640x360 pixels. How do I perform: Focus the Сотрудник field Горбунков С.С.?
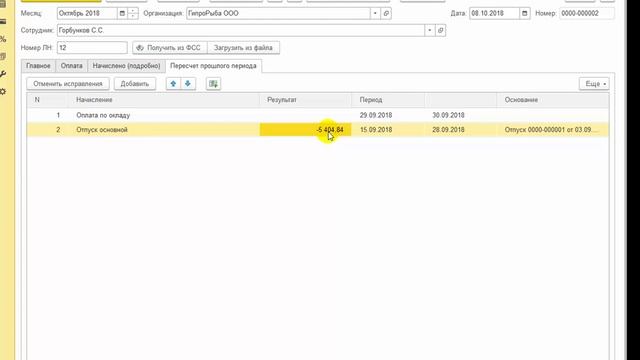(241, 30)
